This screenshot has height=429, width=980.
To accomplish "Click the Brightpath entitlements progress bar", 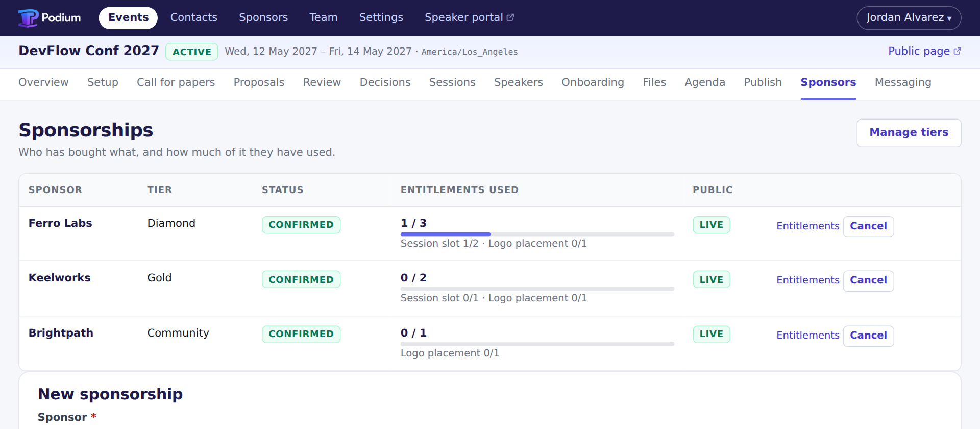I will coord(537,344).
